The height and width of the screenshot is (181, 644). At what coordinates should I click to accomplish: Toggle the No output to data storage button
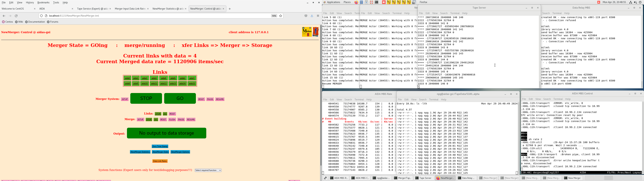pos(167,133)
